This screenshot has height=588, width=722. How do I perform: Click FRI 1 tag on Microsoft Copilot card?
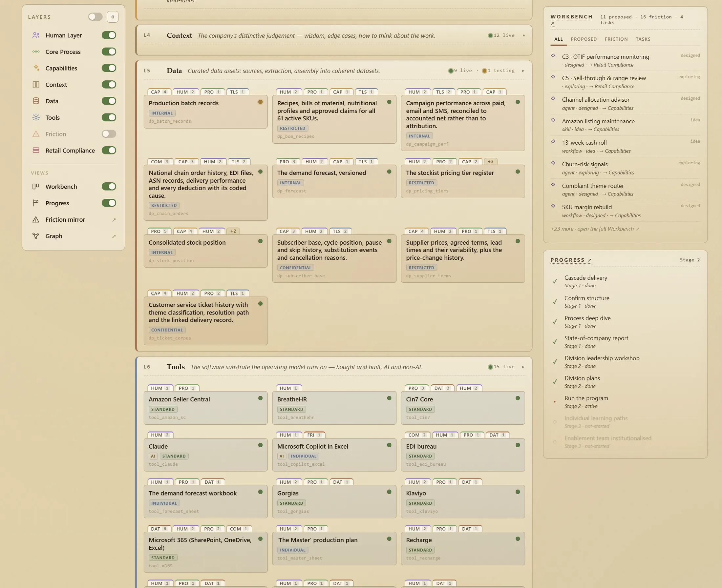tap(314, 435)
